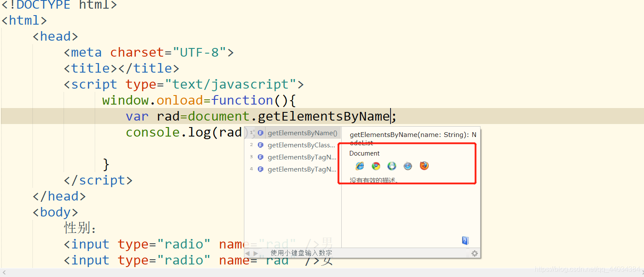Click the console.log(rad line

(x=184, y=132)
